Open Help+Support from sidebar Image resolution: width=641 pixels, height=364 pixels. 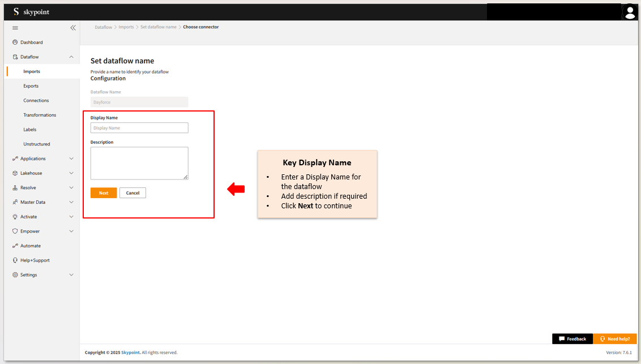pos(35,260)
